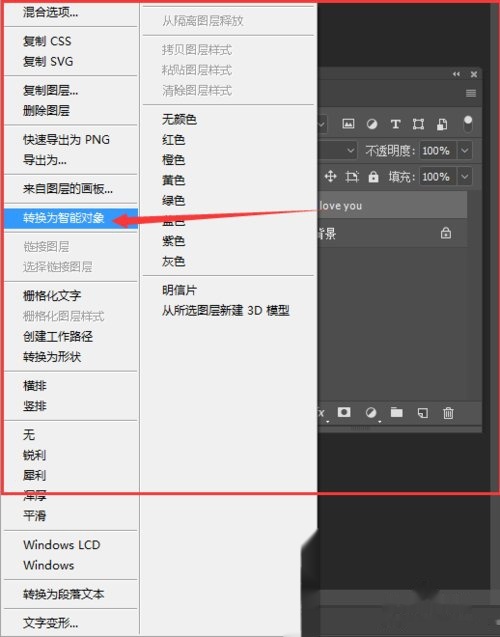This screenshot has height=637, width=500.
Task: Click the delete layer trash icon
Action: 448,413
